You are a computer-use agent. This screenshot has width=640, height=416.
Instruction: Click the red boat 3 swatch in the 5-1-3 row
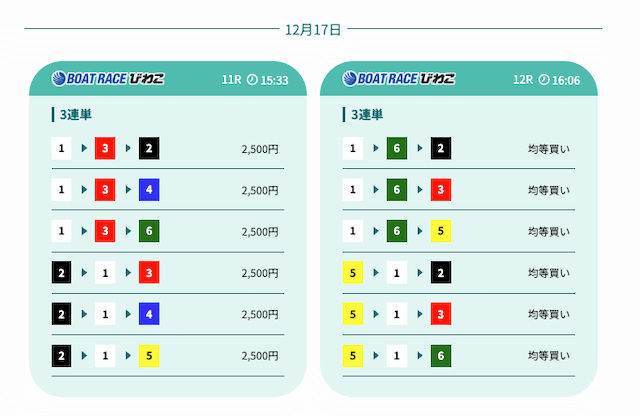pos(440,314)
